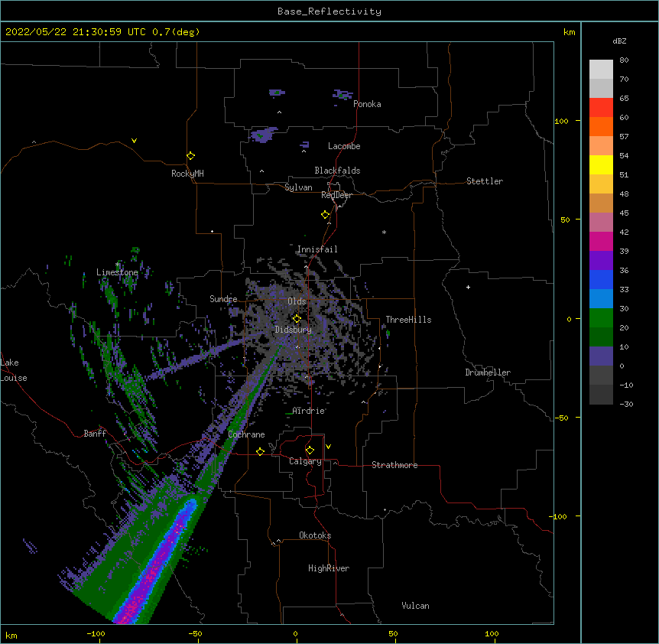The image size is (659, 644).
Task: Select the HighRiver label
Action: (x=329, y=568)
